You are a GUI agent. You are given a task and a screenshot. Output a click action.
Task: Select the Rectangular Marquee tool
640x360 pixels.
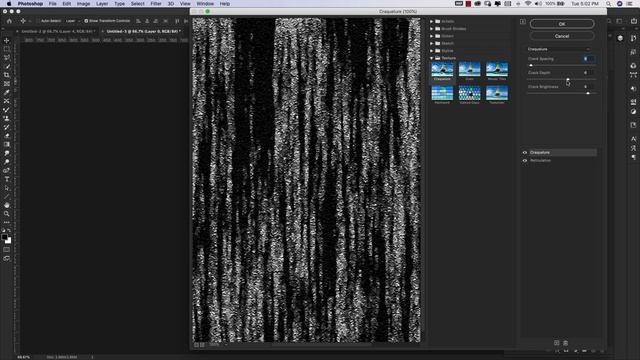(7, 49)
